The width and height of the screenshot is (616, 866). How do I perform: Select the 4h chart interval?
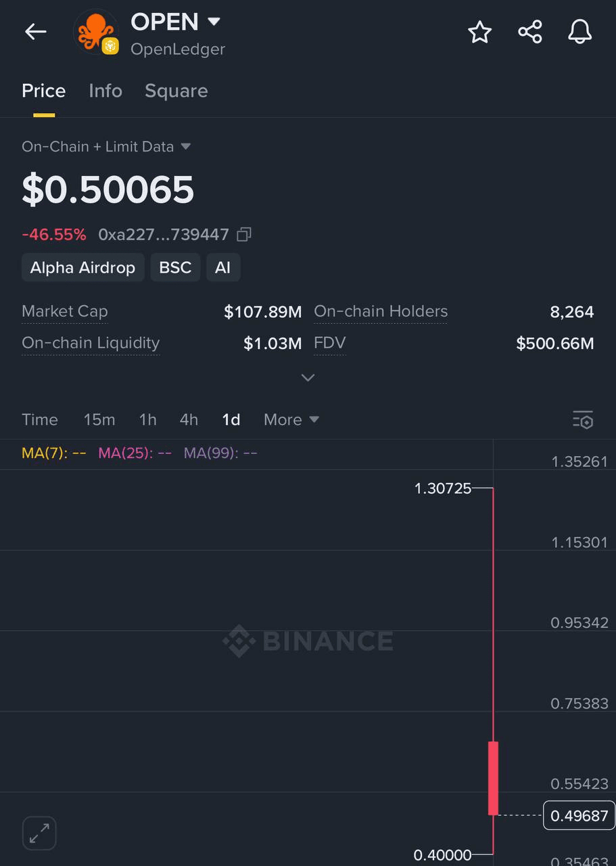tap(189, 419)
